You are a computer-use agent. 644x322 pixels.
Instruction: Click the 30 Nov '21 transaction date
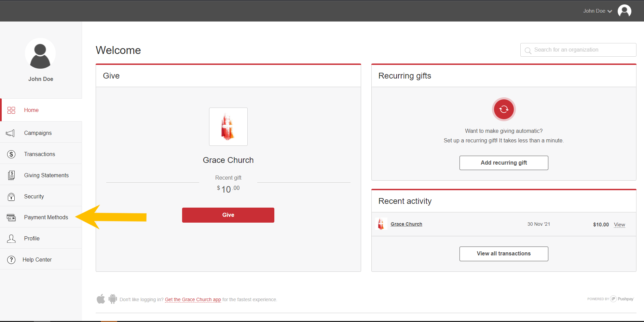point(539,224)
